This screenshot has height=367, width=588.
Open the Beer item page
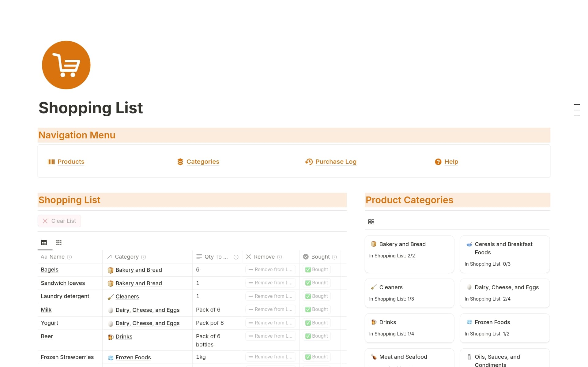point(47,336)
